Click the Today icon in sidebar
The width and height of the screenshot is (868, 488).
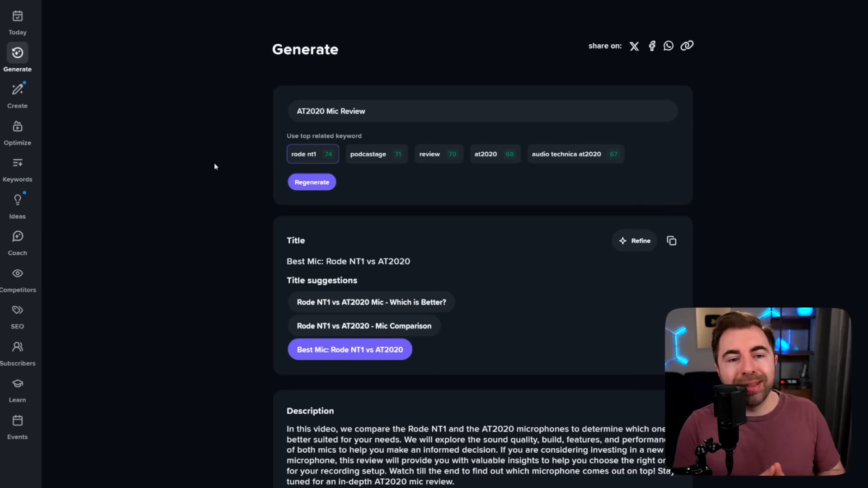click(x=17, y=16)
